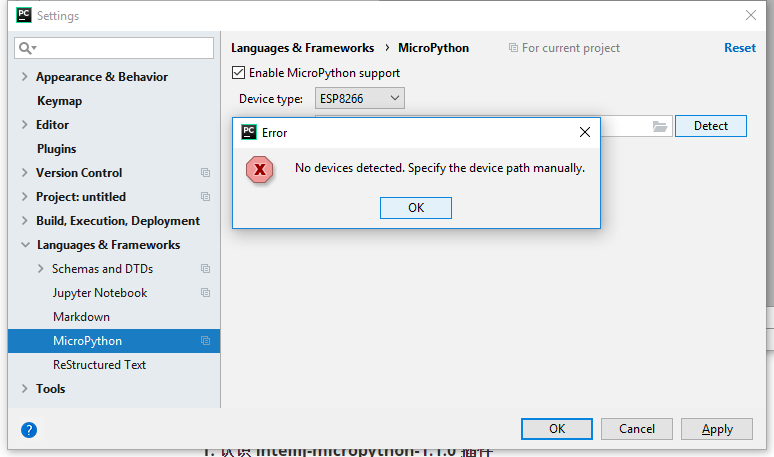Image resolution: width=774 pixels, height=457 pixels.
Task: Open the Device type ESP8266 dropdown
Action: coord(359,98)
